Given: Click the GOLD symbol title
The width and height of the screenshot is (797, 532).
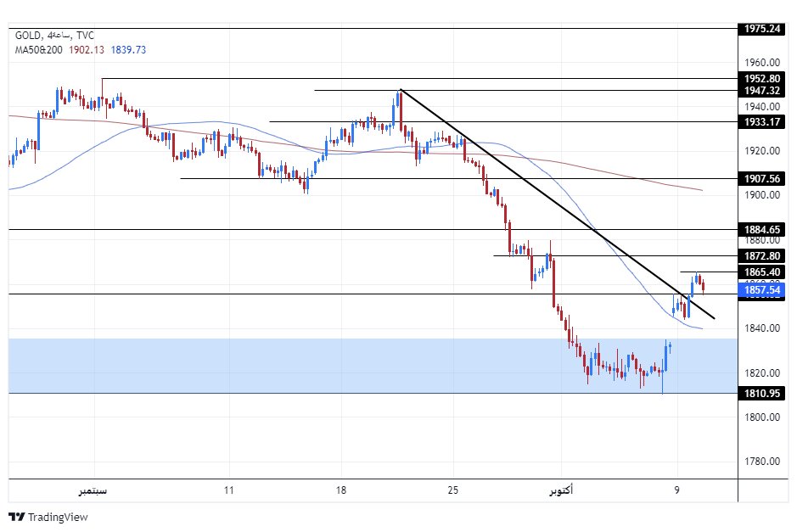Looking at the screenshot, I should (x=29, y=36).
